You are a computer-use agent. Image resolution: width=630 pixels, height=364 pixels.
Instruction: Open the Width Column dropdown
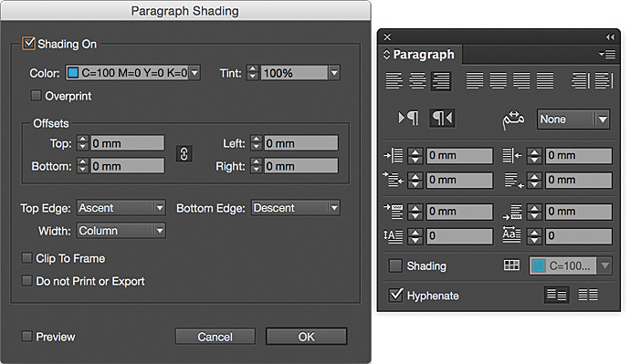121,231
